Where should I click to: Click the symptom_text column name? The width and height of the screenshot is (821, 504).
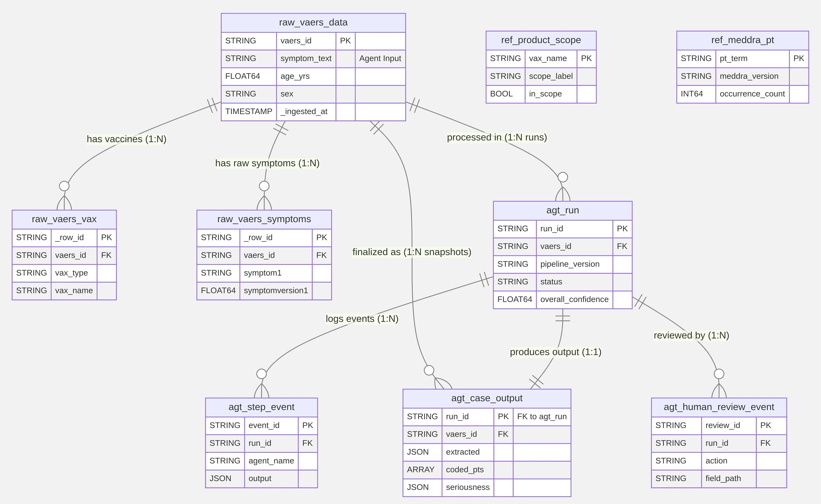[306, 59]
